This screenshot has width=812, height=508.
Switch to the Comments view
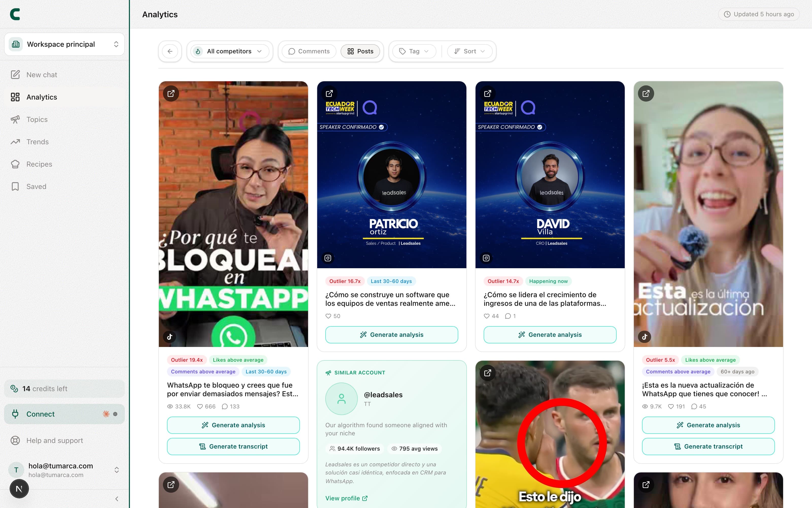pos(309,51)
